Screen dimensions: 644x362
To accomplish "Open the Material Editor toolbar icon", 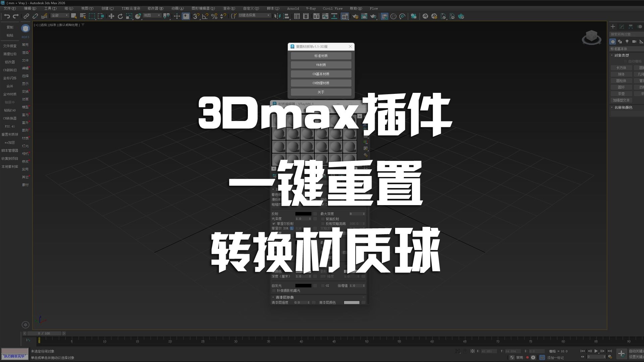I will (x=345, y=16).
